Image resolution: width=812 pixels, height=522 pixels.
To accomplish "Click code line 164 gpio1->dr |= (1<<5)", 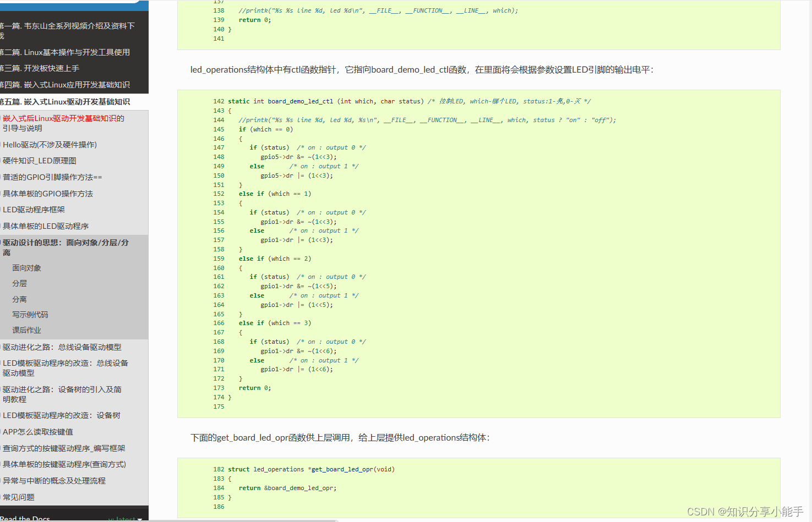I will coord(297,305).
